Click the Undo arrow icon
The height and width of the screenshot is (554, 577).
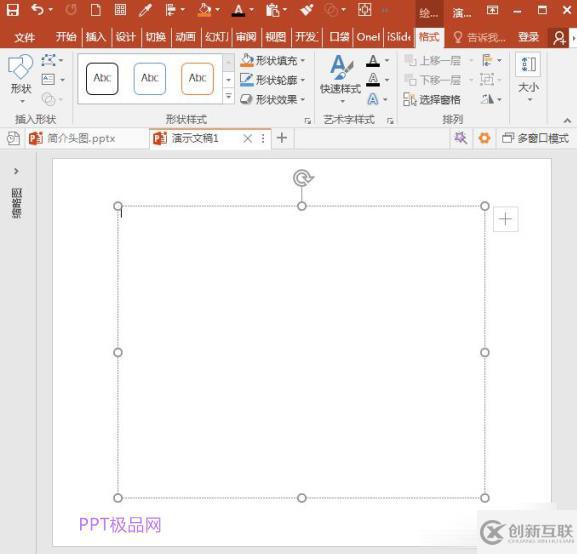click(38, 10)
